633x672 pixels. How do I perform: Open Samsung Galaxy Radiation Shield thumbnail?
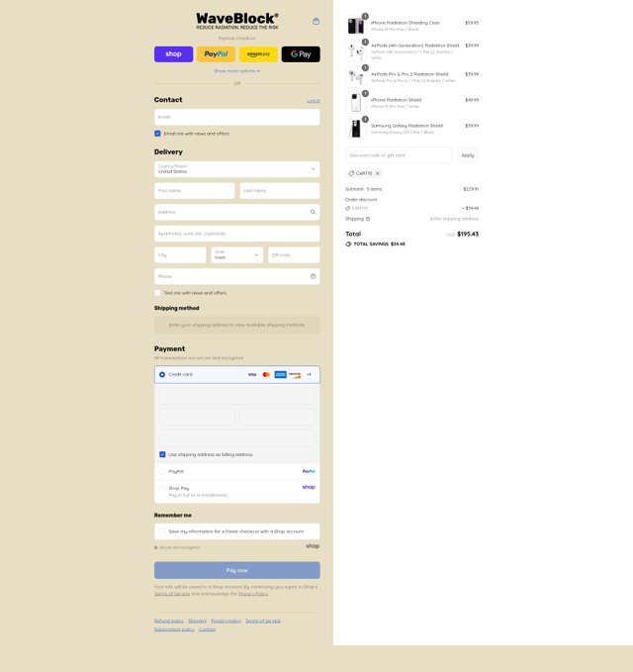coord(356,128)
